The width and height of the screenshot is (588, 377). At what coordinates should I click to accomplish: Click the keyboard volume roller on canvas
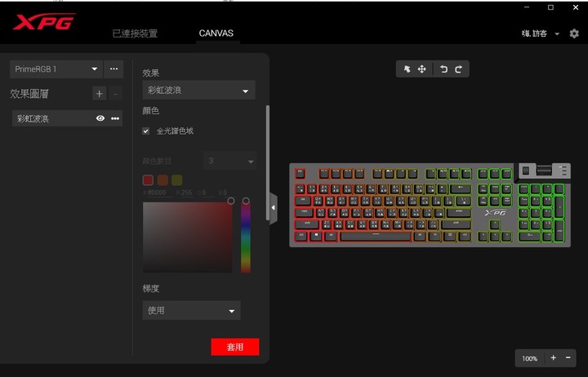pyautogui.click(x=544, y=171)
